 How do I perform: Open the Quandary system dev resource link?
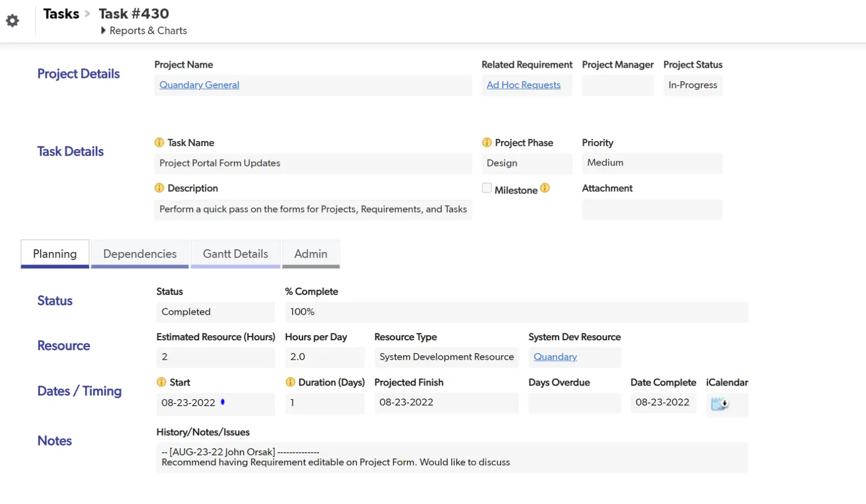pyautogui.click(x=555, y=357)
